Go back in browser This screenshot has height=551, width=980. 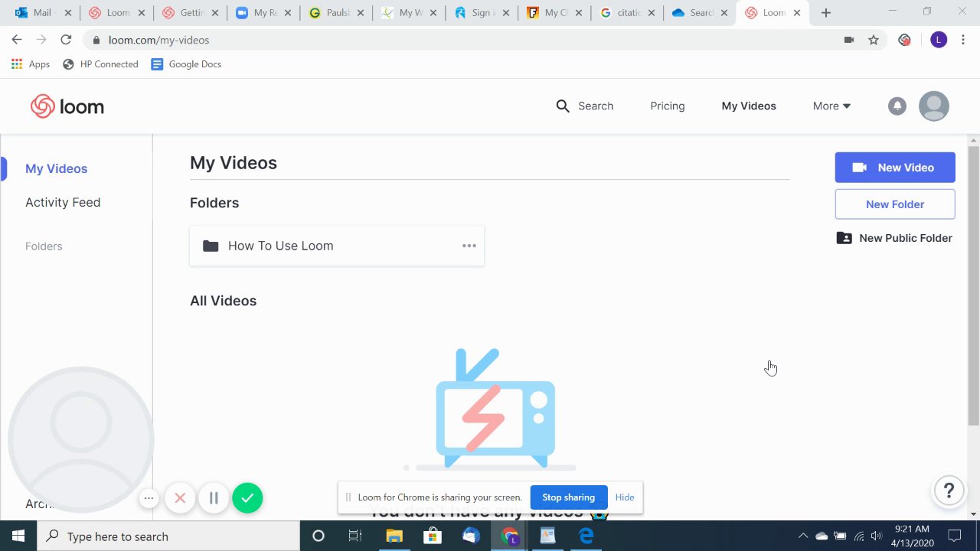[17, 40]
